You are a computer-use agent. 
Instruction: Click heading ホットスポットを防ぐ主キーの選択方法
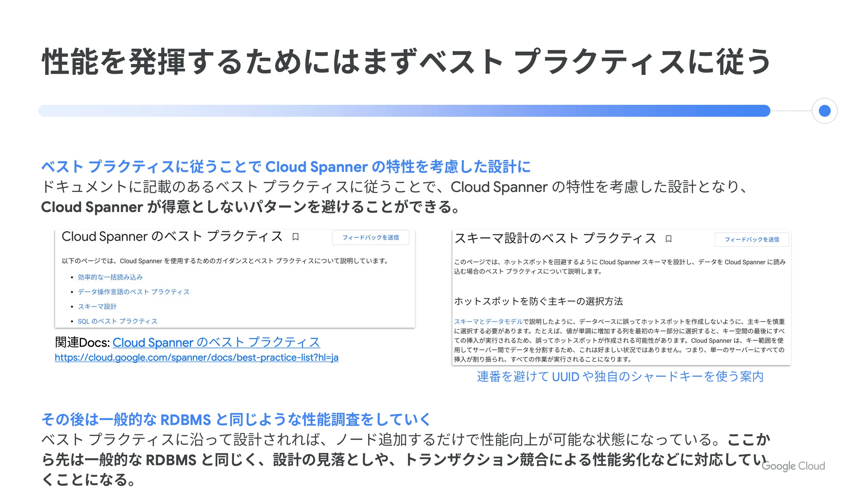point(538,301)
